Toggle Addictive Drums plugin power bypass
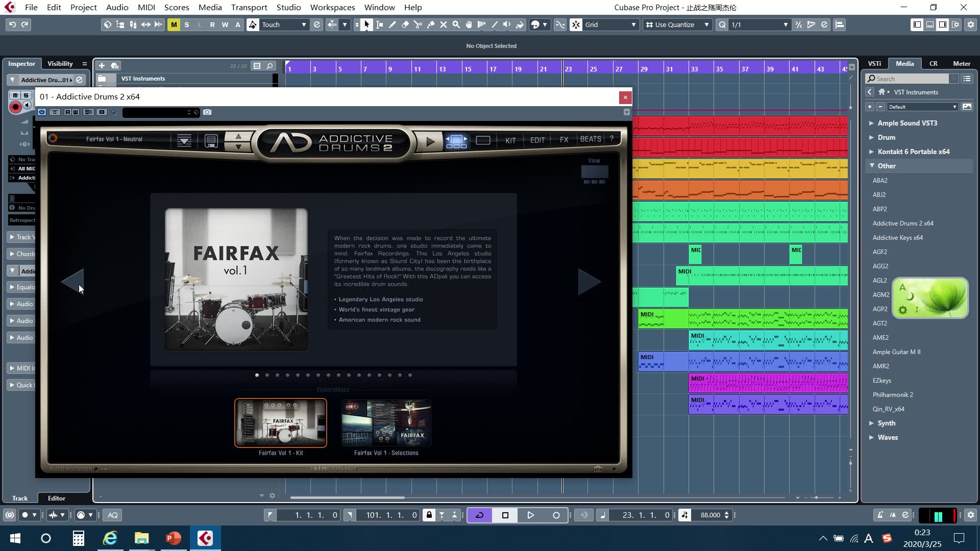The height and width of the screenshot is (551, 980). (42, 112)
